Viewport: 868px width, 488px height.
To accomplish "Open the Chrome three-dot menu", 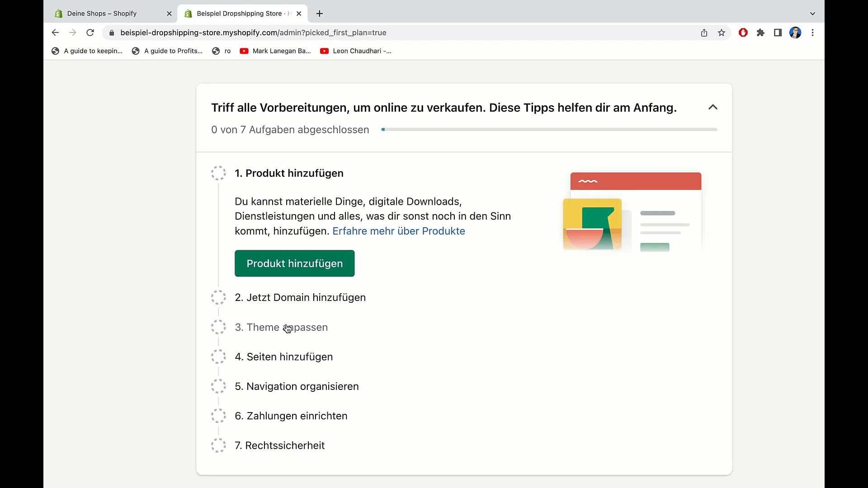I will point(813,33).
